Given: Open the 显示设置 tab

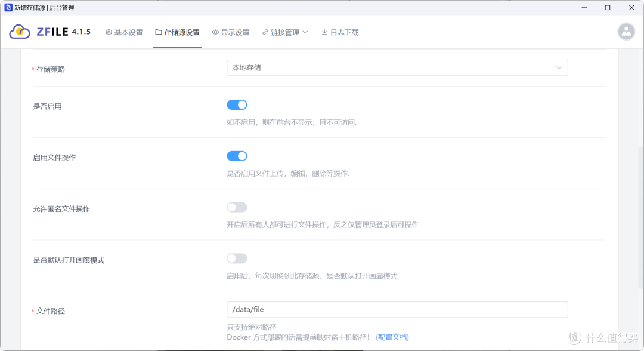Looking at the screenshot, I should pos(235,32).
